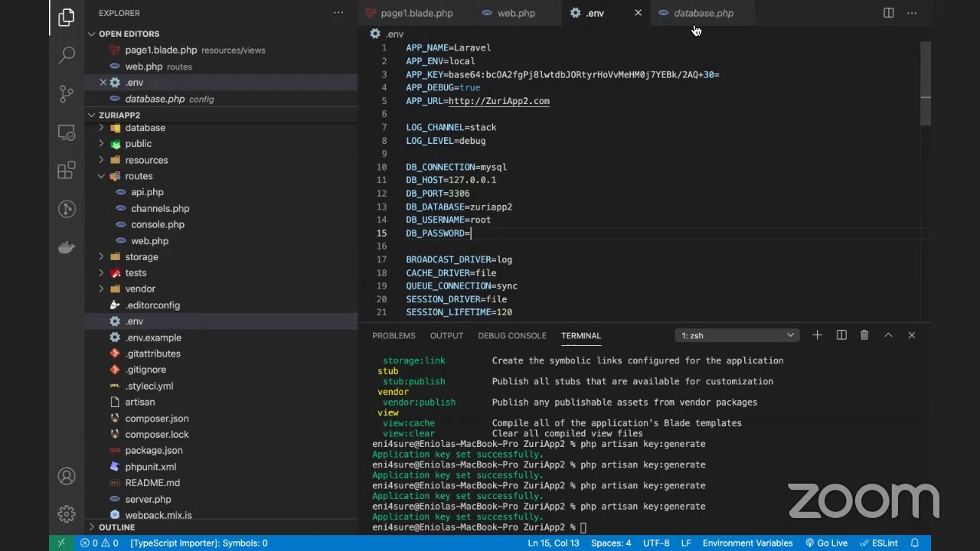Open api.php in routes folder

click(147, 192)
